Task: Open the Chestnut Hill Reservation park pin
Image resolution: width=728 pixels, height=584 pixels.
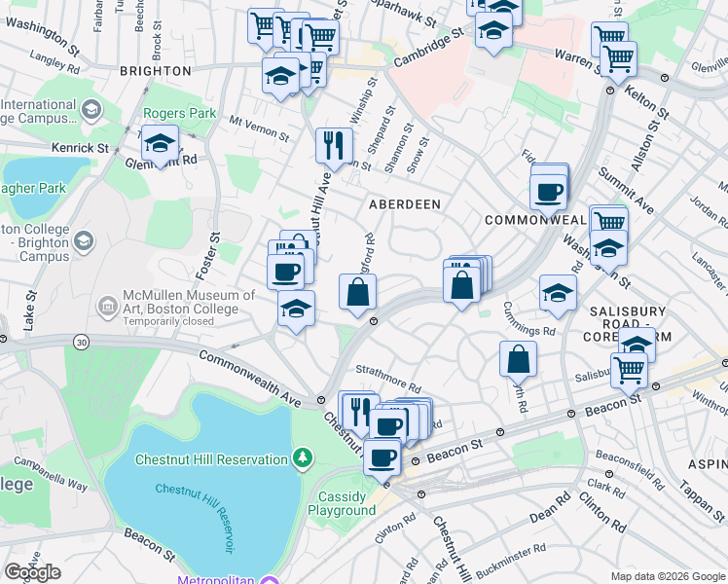Action: (x=303, y=458)
